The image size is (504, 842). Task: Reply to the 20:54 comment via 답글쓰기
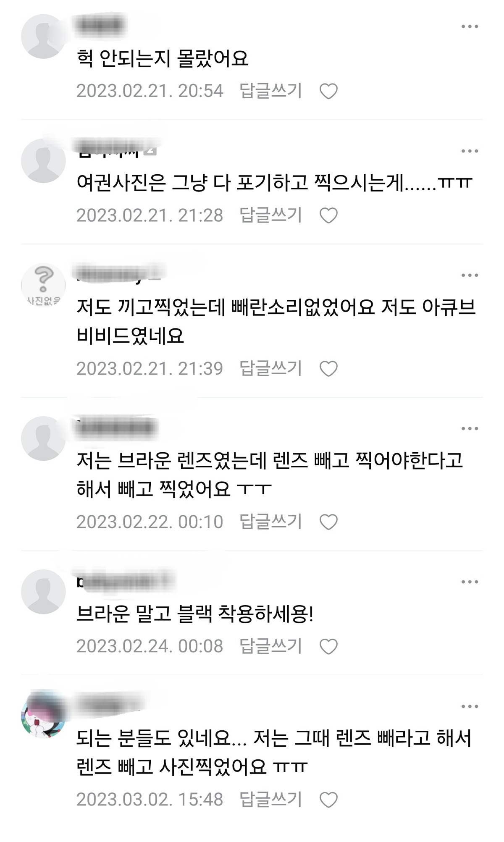point(270,91)
